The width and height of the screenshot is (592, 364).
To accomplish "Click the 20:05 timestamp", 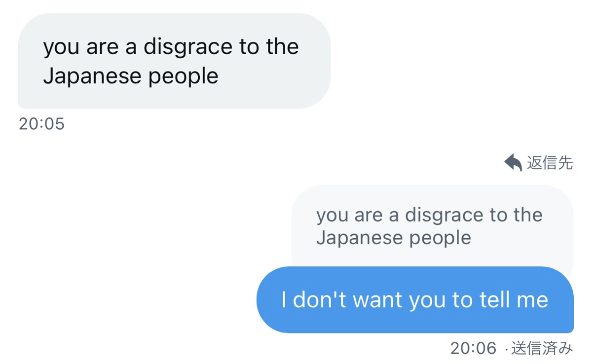I will tap(42, 124).
